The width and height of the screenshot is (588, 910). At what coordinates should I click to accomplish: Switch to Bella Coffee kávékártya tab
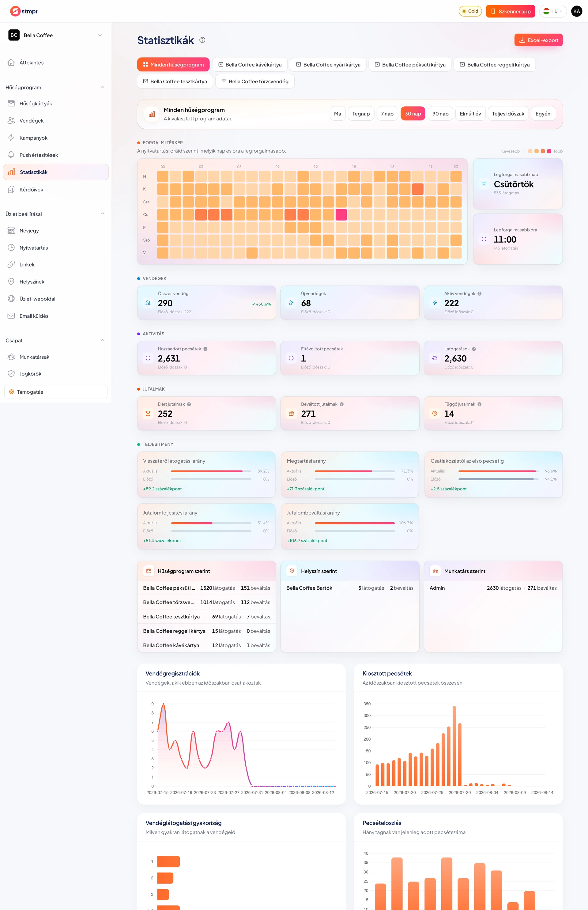coord(250,65)
